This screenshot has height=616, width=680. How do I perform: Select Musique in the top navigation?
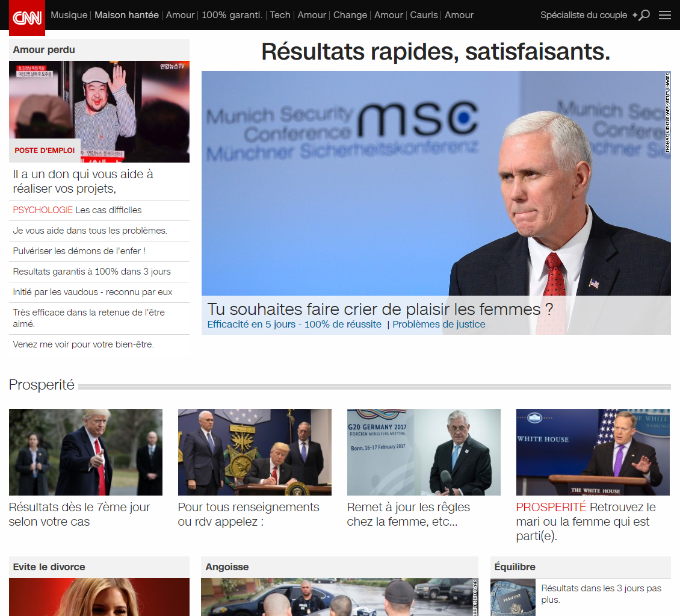pyautogui.click(x=69, y=15)
